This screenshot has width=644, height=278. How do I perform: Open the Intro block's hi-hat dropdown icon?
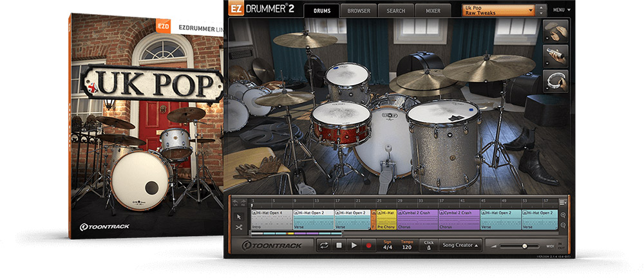point(254,213)
